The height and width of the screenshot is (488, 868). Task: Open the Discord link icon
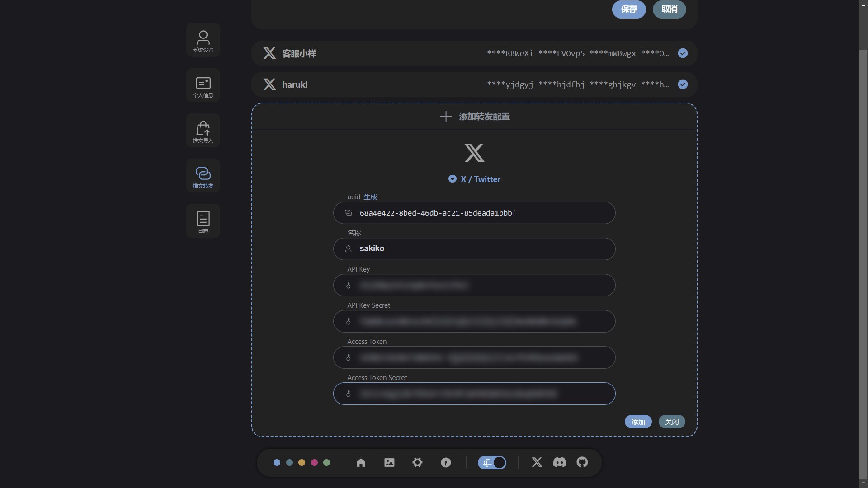(x=559, y=462)
